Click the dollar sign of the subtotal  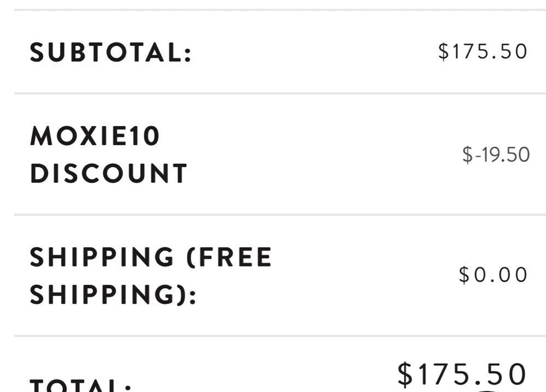pyautogui.click(x=443, y=51)
